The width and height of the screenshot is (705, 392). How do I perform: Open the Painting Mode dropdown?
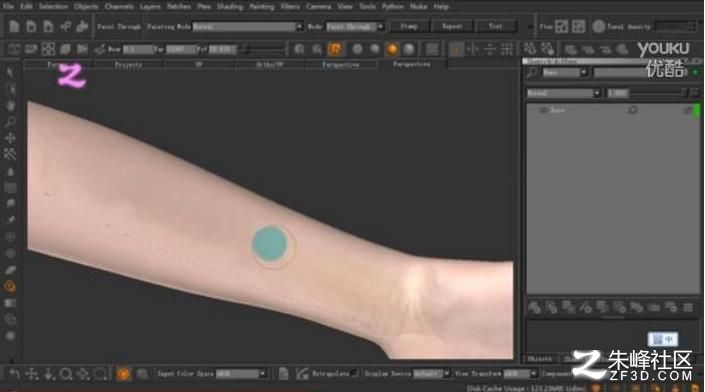(x=248, y=27)
